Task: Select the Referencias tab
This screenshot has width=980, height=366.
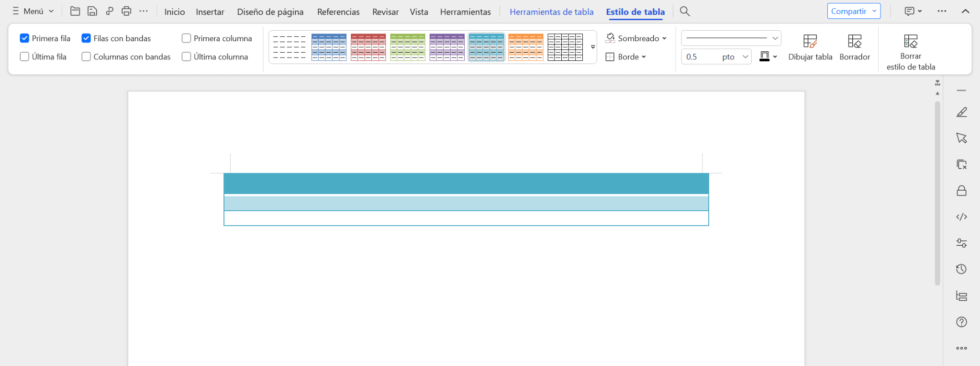Action: click(x=338, y=11)
